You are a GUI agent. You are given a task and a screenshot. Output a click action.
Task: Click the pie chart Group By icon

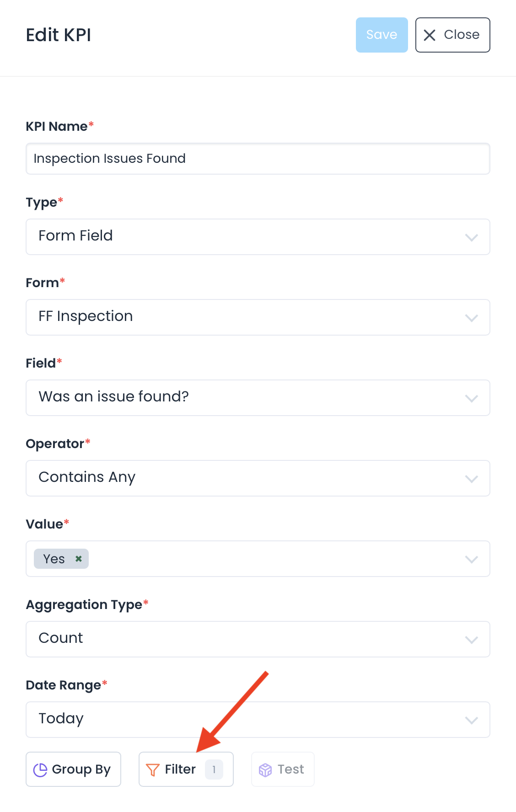point(40,770)
